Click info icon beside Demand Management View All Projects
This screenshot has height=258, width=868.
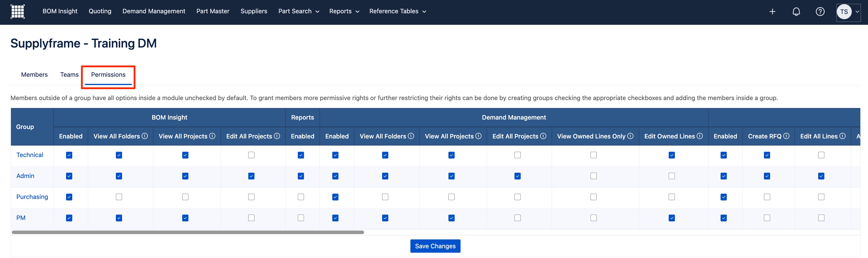(478, 136)
